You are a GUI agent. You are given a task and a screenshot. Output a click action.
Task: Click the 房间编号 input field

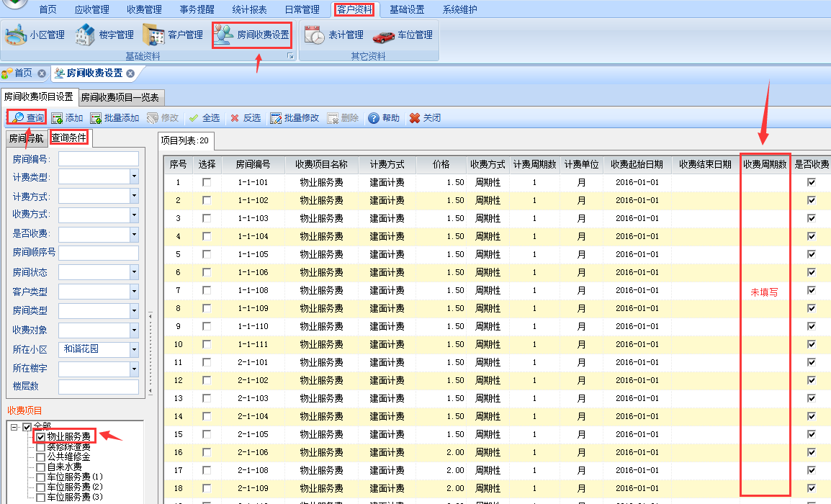point(99,159)
